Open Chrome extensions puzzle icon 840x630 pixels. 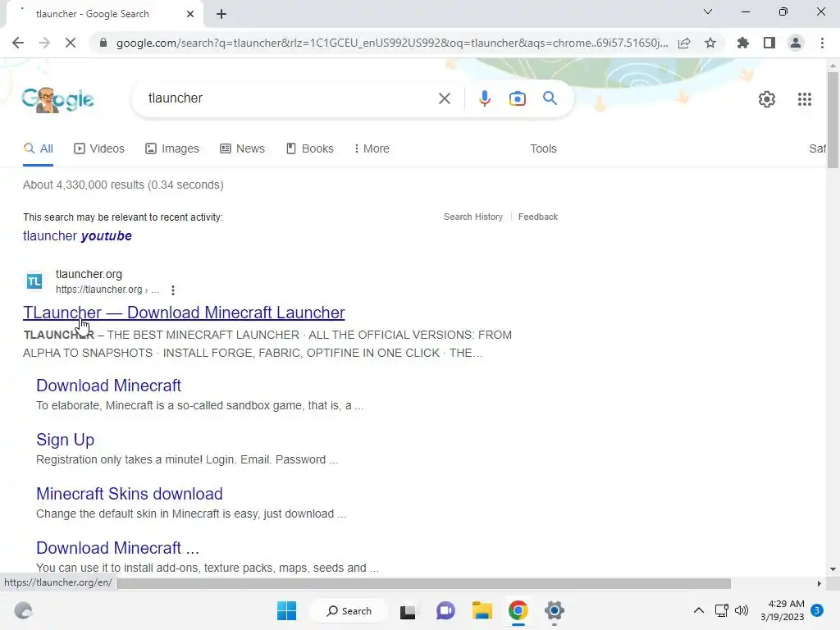point(743,43)
